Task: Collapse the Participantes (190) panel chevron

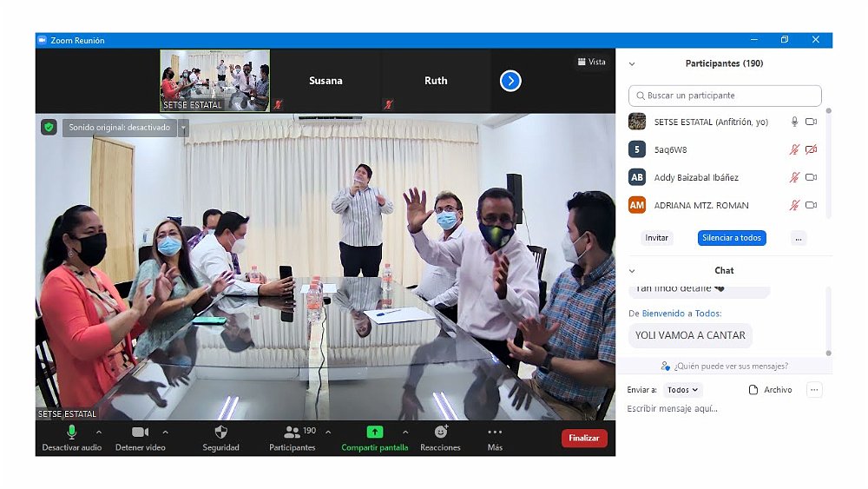Action: point(632,63)
